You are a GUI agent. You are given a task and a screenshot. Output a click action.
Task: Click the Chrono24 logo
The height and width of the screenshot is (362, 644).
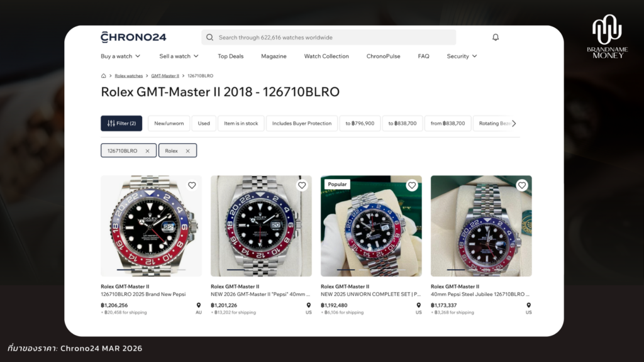(133, 37)
